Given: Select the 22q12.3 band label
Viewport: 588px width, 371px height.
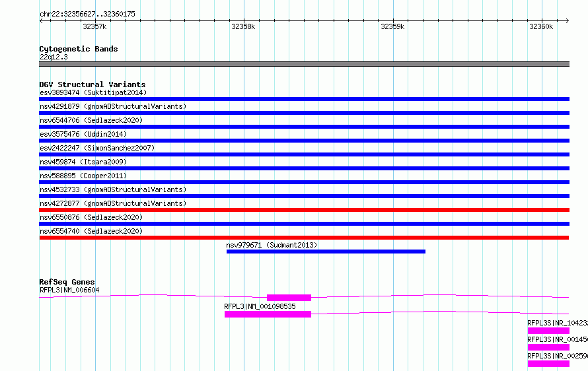Looking at the screenshot, I should [x=54, y=57].
